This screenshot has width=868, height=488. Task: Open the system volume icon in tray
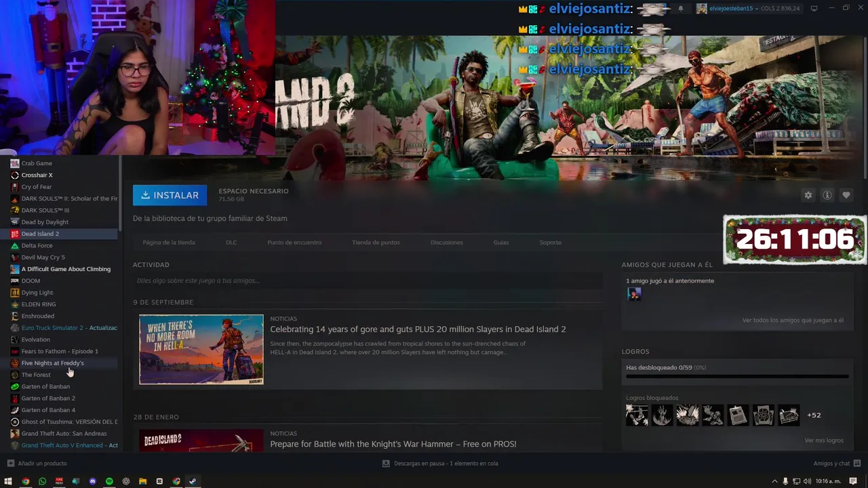tap(807, 481)
